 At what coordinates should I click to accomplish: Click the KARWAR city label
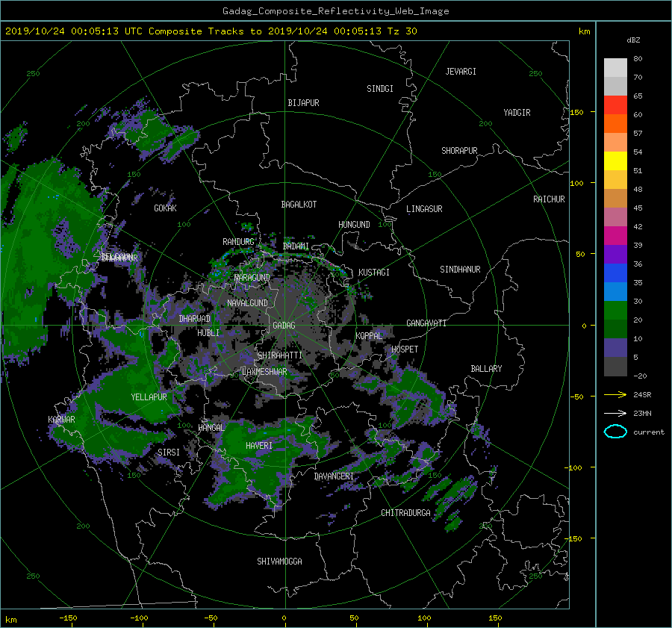click(62, 420)
